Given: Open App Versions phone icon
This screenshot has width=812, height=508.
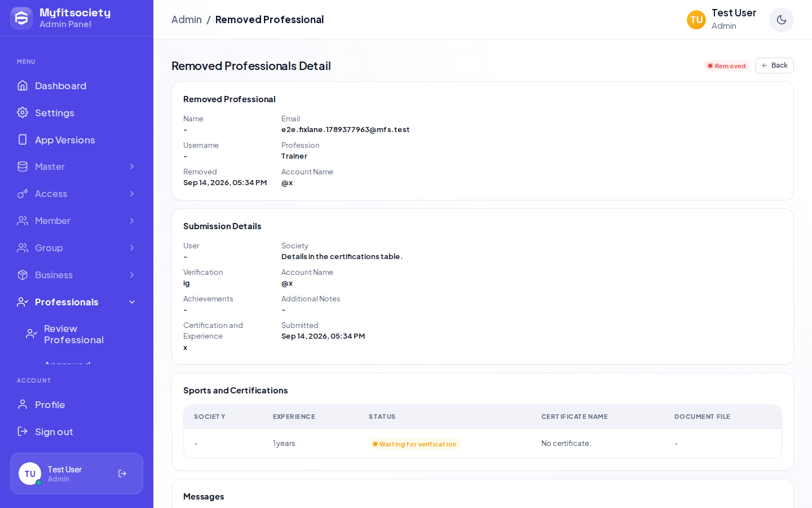Looking at the screenshot, I should [23, 139].
